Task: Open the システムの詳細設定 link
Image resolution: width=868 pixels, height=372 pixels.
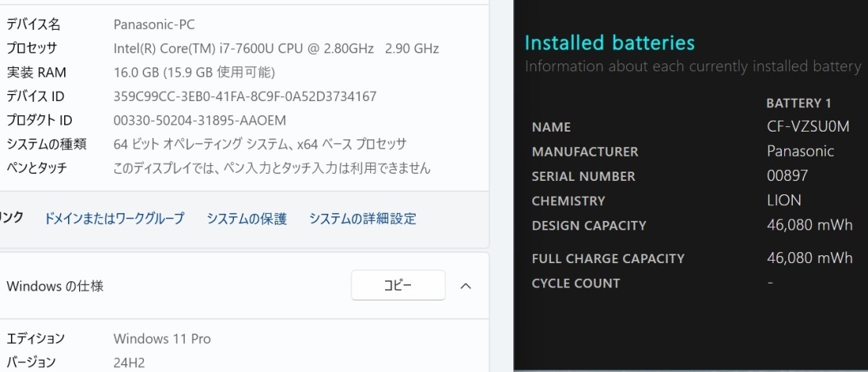Action: (362, 218)
